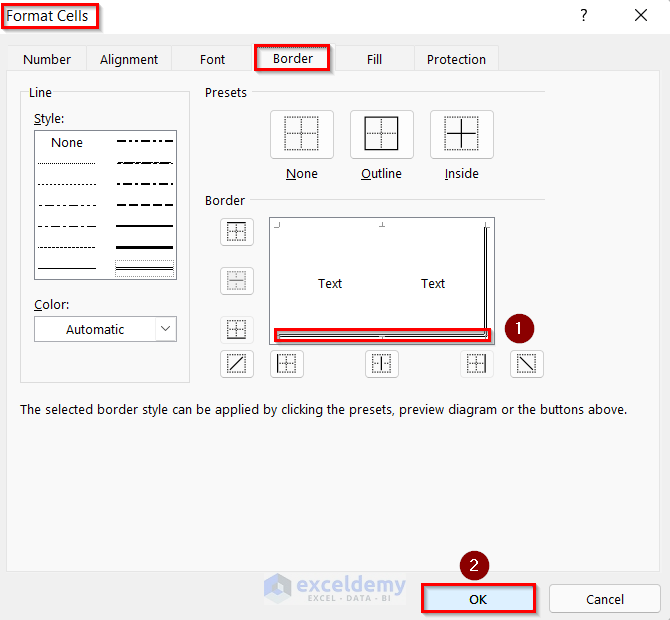Click the Cancel button
670x620 pixels.
pyautogui.click(x=605, y=599)
